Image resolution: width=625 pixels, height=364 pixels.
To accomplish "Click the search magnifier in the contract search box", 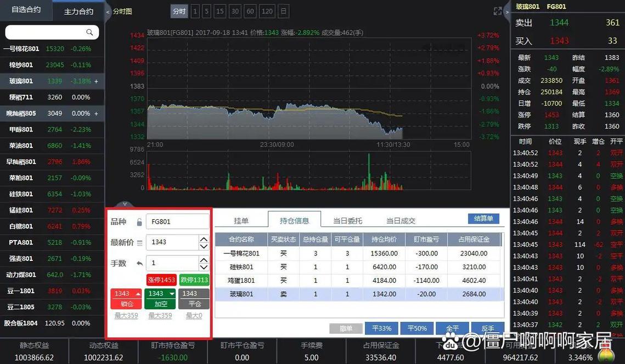I will [x=90, y=32].
